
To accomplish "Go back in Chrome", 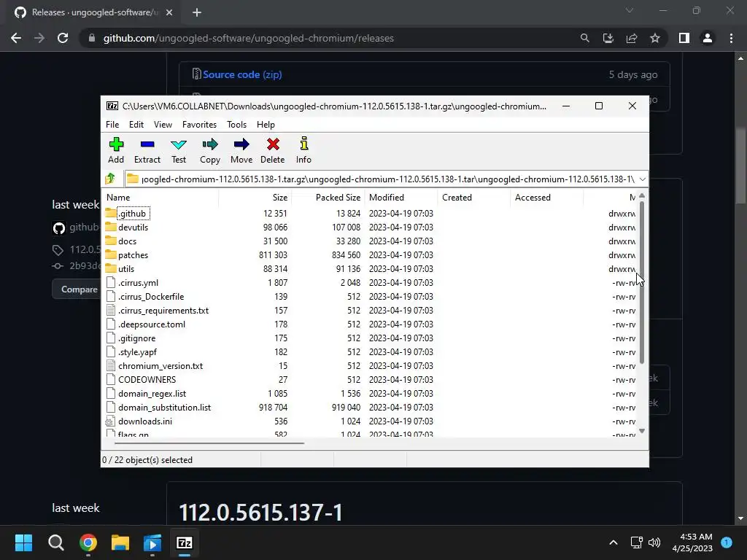I will (16, 38).
